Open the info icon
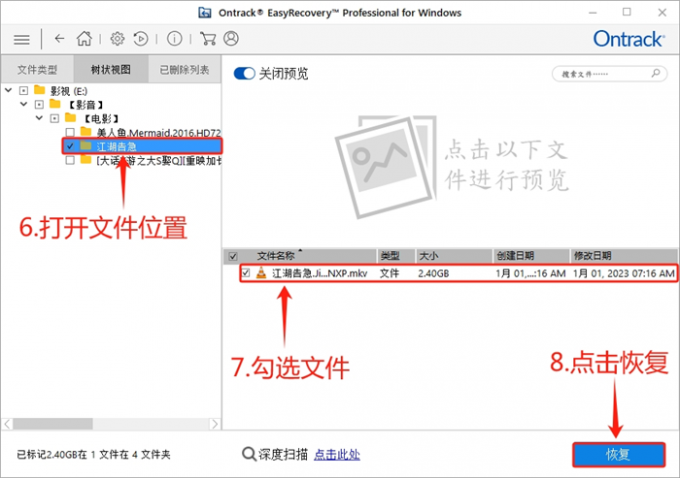680x478 pixels. [174, 39]
